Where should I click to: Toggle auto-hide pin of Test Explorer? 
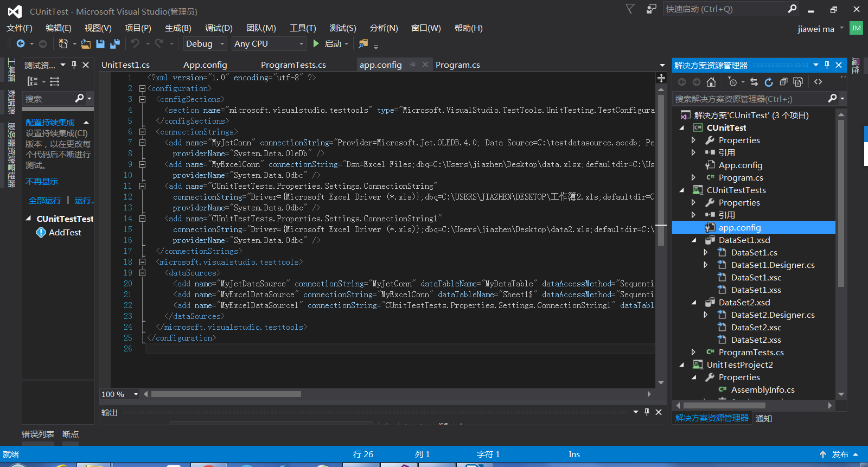74,65
